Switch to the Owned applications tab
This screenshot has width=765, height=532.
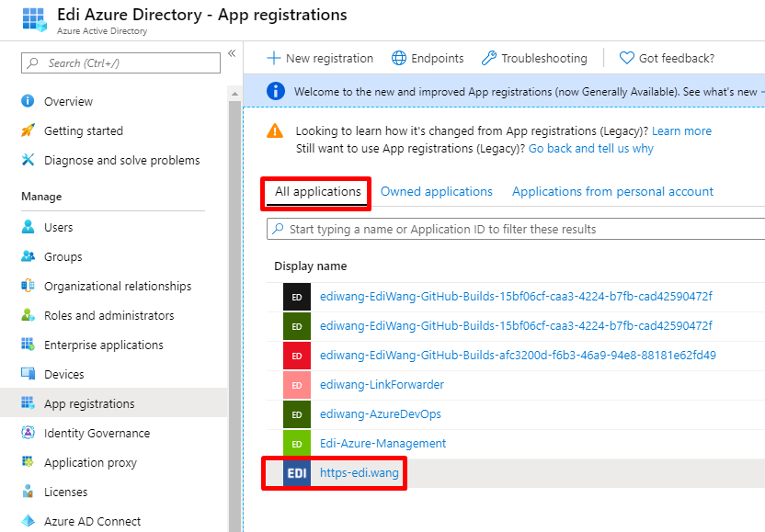coord(437,192)
